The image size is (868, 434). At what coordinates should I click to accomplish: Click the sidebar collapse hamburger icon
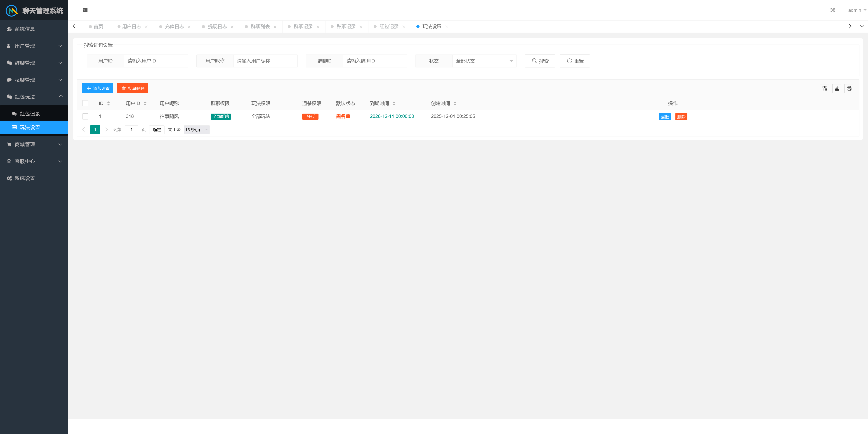[85, 10]
